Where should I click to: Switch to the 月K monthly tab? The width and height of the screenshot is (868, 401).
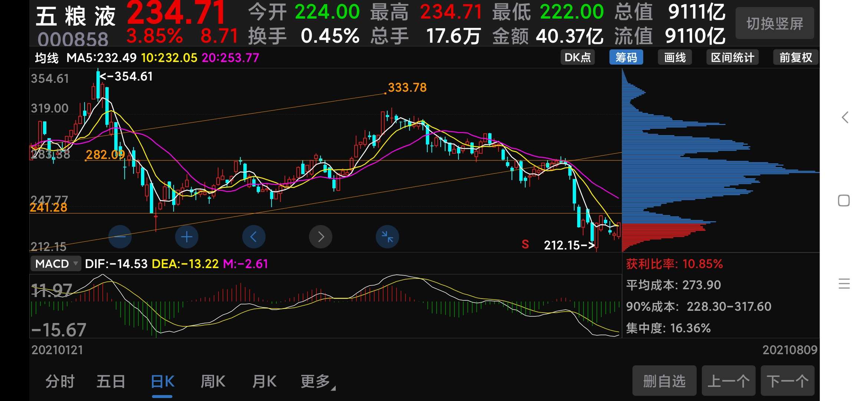coord(264,381)
